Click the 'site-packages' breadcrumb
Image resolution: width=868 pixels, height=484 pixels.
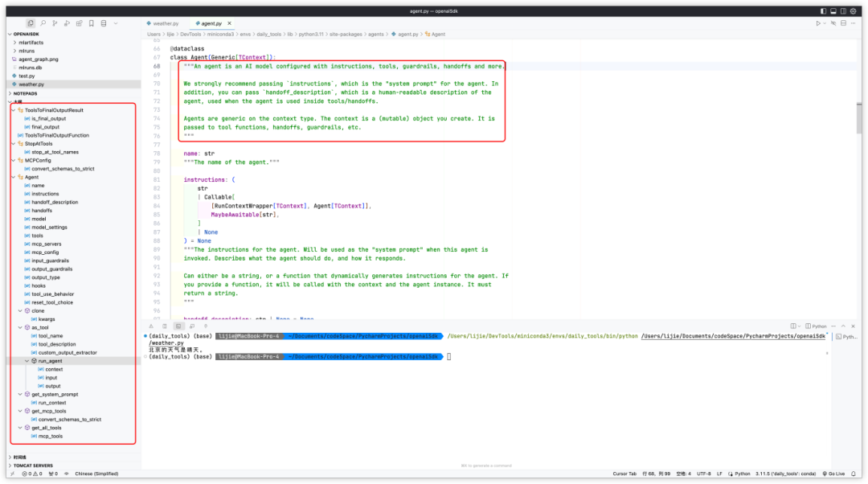(x=346, y=35)
